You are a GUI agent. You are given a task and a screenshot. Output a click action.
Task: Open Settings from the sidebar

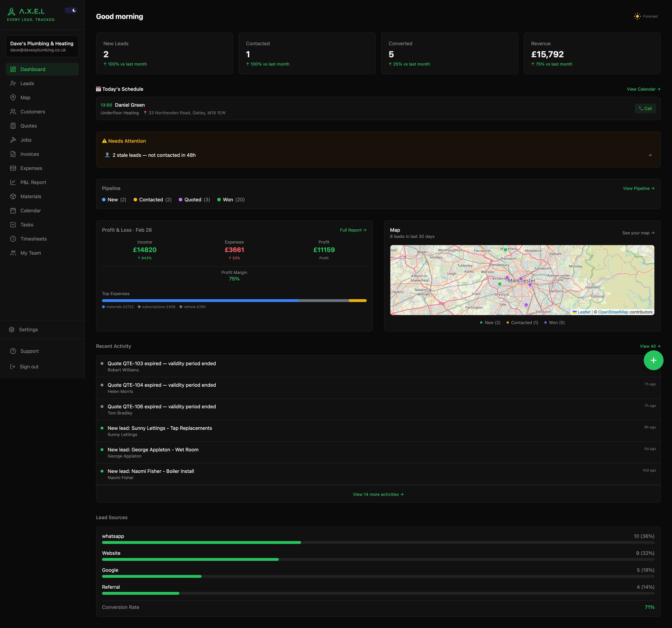tap(29, 329)
